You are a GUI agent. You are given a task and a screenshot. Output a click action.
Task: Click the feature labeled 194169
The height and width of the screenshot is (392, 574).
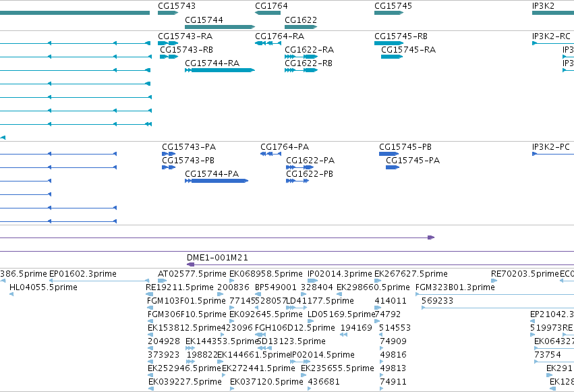click(x=344, y=335)
